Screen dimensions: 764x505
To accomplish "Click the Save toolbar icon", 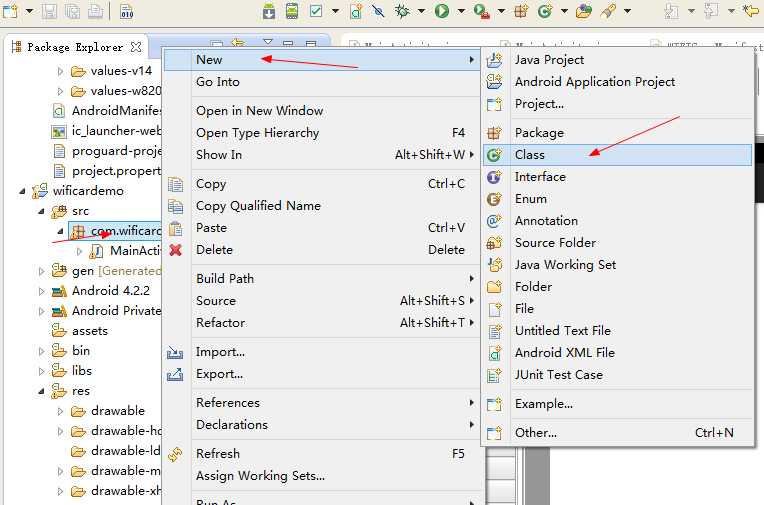I will coord(49,11).
